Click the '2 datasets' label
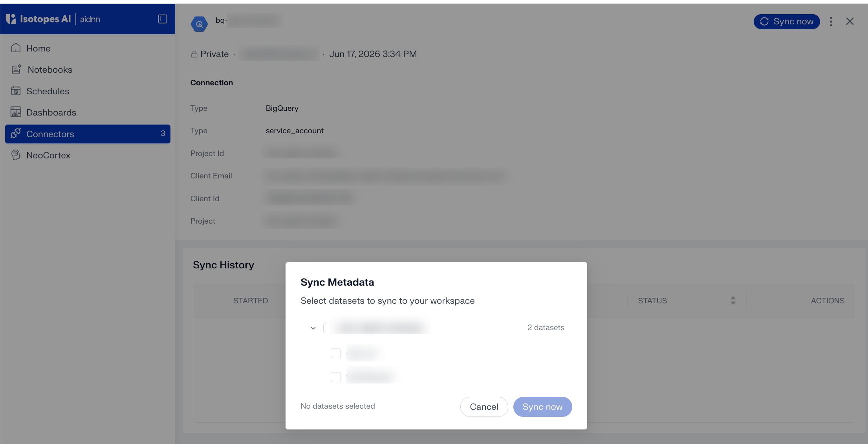This screenshot has height=444, width=868. click(546, 327)
